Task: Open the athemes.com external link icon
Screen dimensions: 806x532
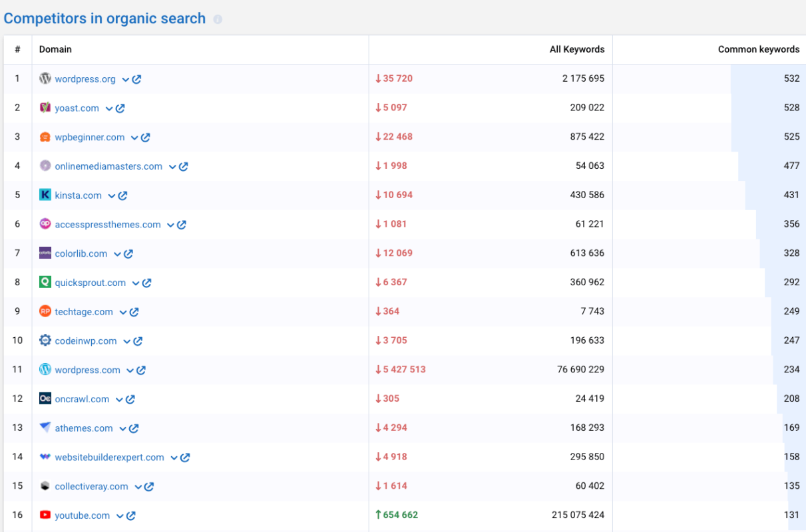Action: [134, 429]
